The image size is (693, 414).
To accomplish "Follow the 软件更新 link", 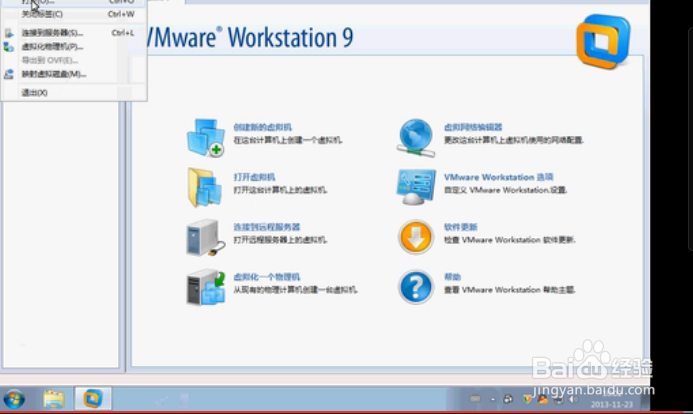I will 461,227.
